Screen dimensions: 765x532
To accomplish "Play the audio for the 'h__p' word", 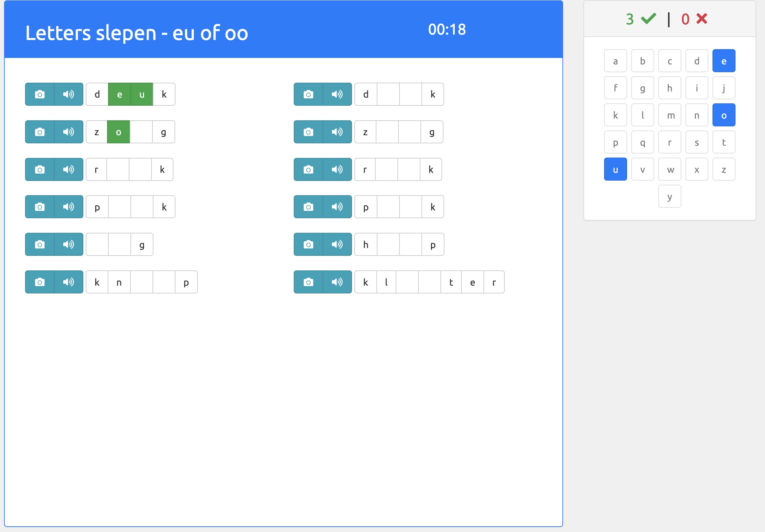I will [337, 244].
